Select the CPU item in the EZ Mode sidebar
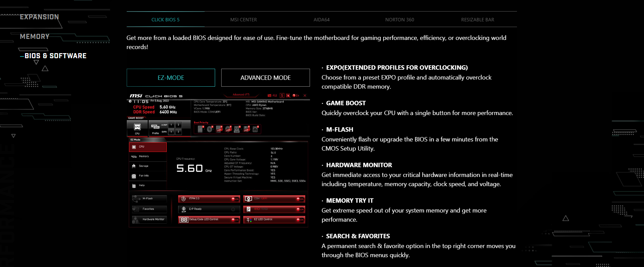Image resolution: width=644 pixels, height=267 pixels. pyautogui.click(x=148, y=147)
